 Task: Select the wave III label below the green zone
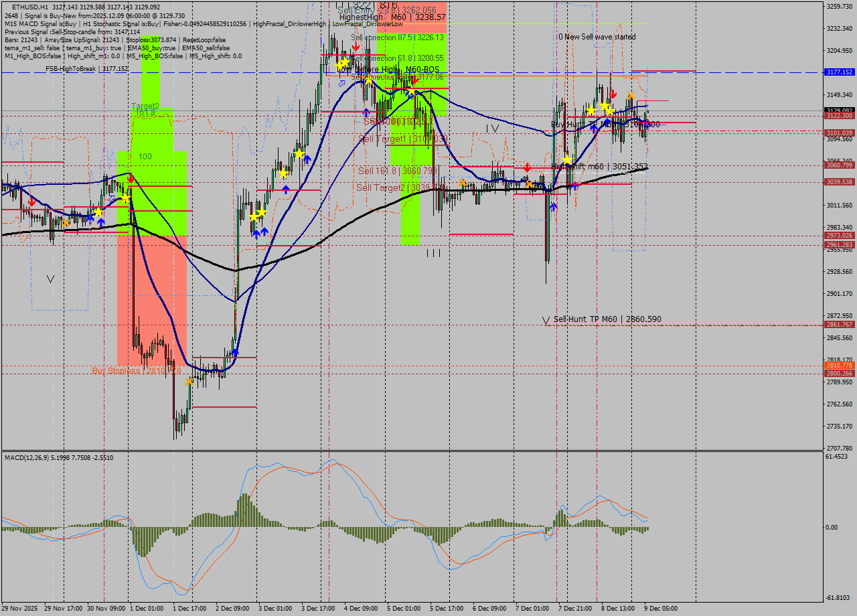click(x=433, y=252)
